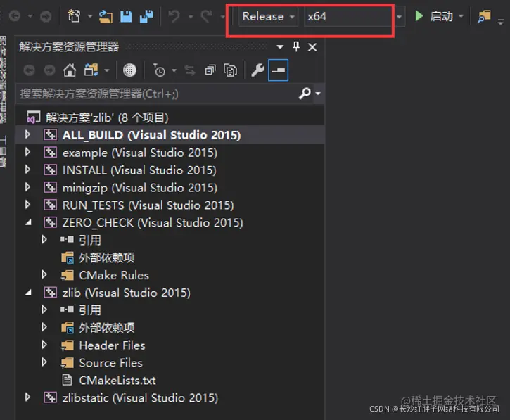Select the solution 'zlib' root node
The width and height of the screenshot is (510, 420).
click(107, 117)
